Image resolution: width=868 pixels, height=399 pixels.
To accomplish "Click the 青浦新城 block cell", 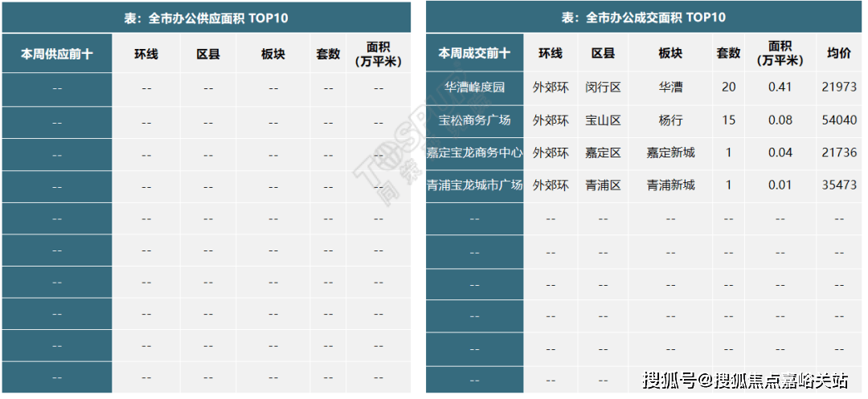I will (670, 185).
